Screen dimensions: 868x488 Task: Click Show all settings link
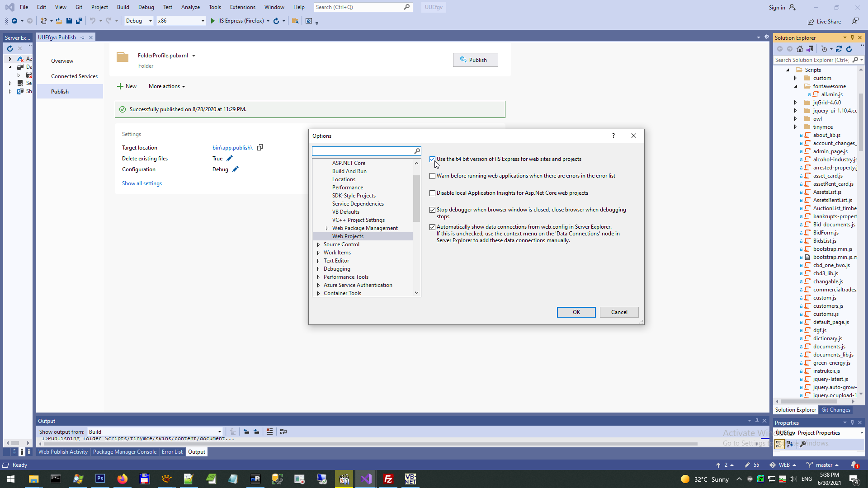142,183
